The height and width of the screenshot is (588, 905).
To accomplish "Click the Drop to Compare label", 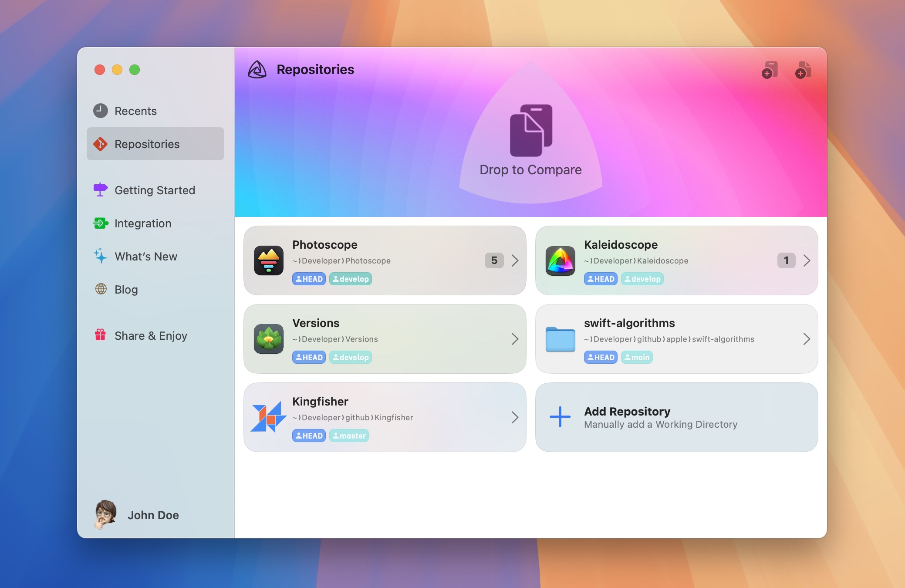I will pos(530,169).
